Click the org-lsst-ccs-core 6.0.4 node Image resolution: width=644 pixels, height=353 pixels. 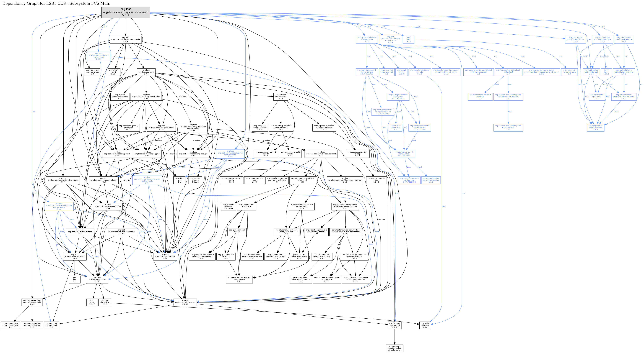point(146,72)
